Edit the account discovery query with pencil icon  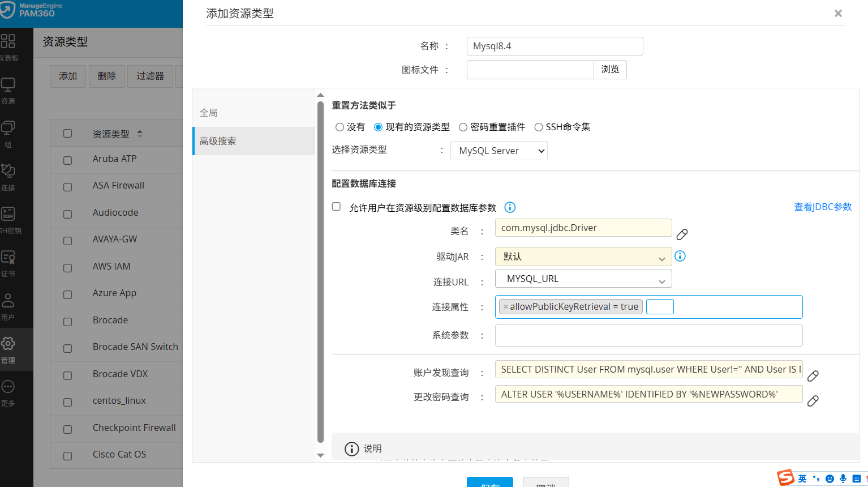tap(813, 376)
